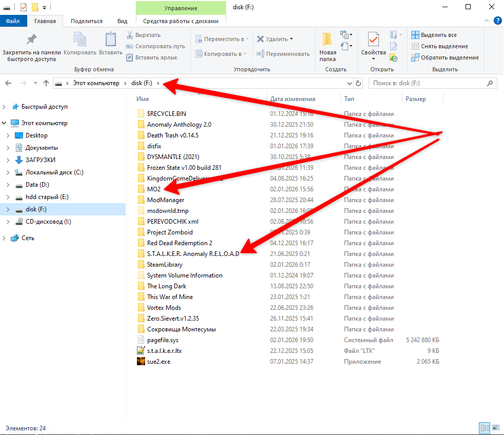
Task: Click the Red Dead Redemption 2 folder icon
Action: click(x=141, y=243)
